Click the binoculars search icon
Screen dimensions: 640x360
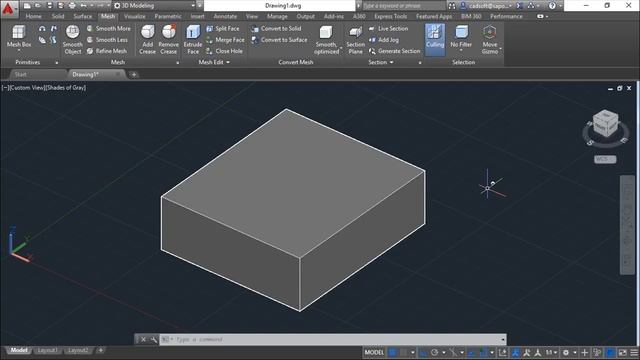pyautogui.click(x=451, y=6)
